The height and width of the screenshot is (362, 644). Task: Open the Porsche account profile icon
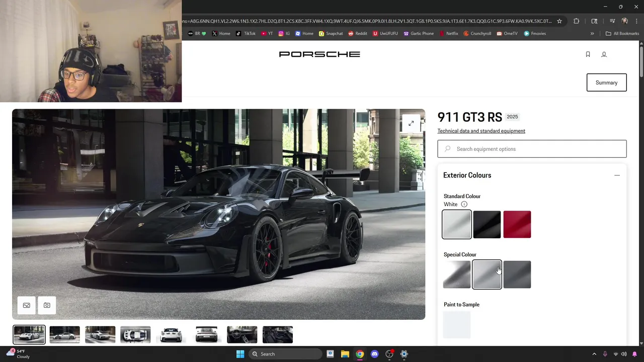604,54
